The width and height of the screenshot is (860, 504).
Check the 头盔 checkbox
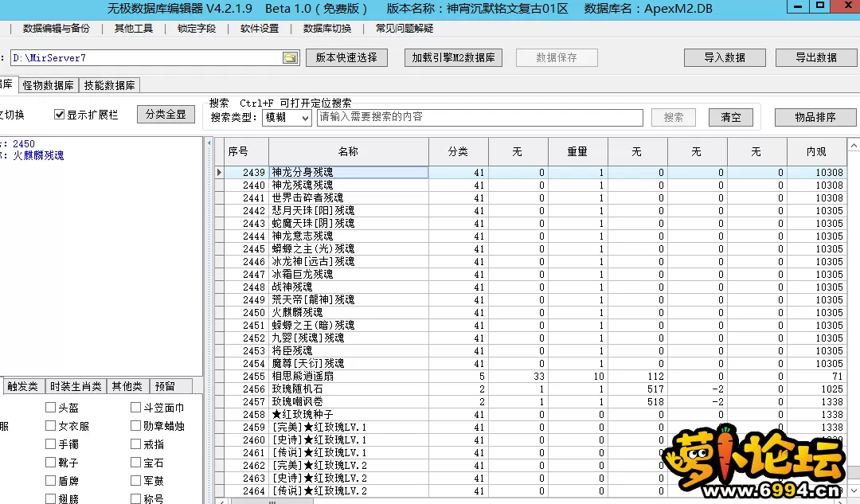[x=50, y=407]
